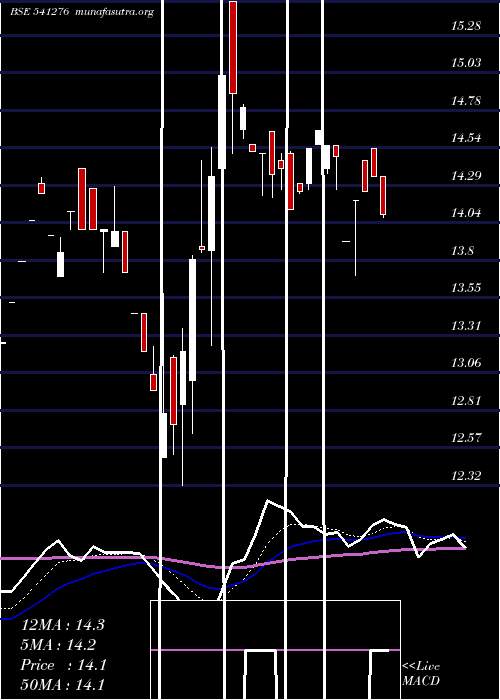
Task: Click the BSE 541276 ticker label
Action: click(39, 12)
